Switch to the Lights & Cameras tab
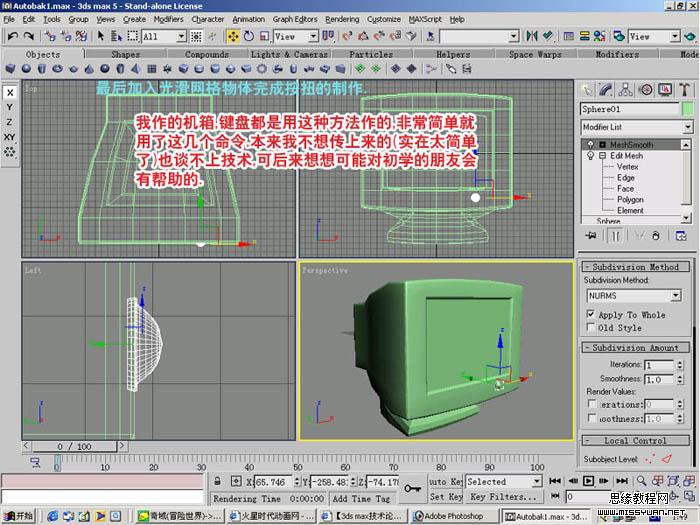This screenshot has height=525, width=700. tap(289, 54)
